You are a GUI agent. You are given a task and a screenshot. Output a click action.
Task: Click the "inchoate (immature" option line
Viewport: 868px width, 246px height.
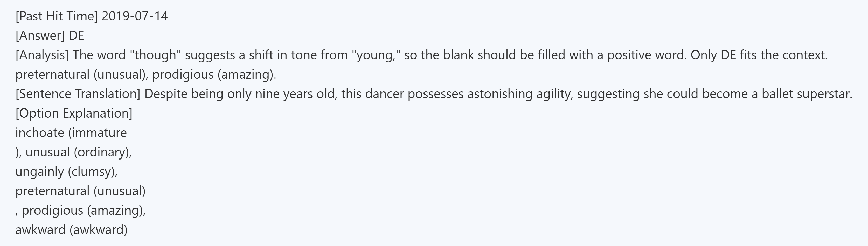pos(71,133)
